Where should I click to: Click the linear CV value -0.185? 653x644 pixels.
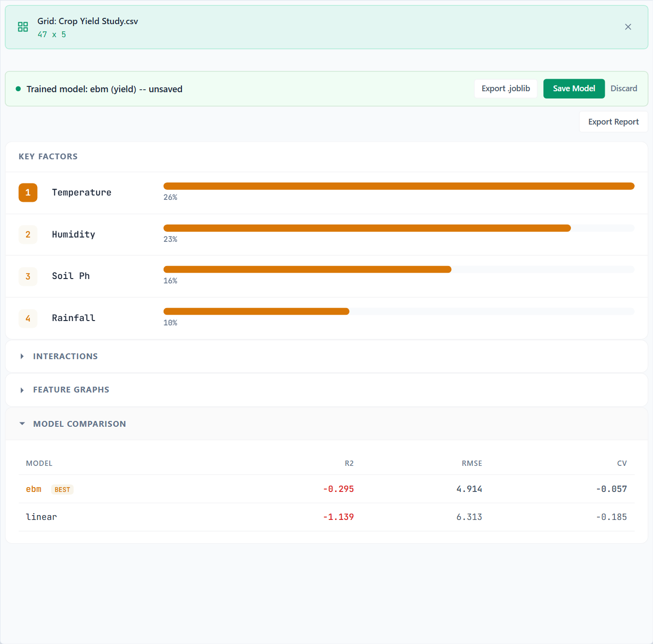(611, 517)
